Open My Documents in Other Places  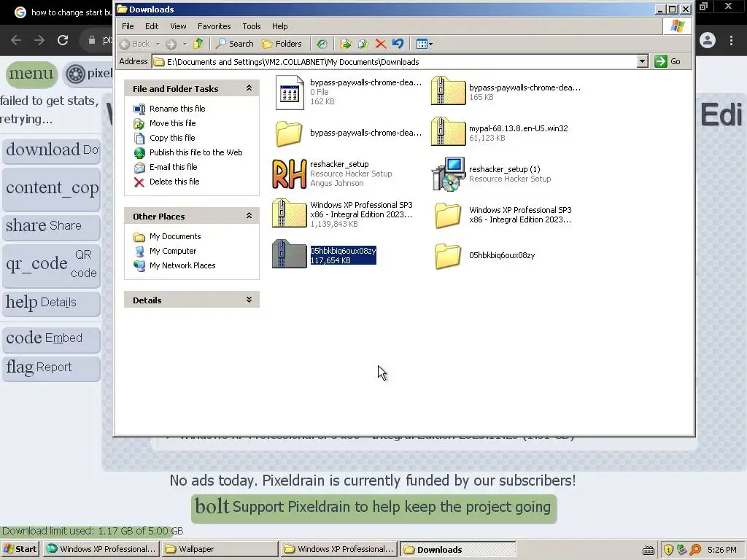(175, 236)
